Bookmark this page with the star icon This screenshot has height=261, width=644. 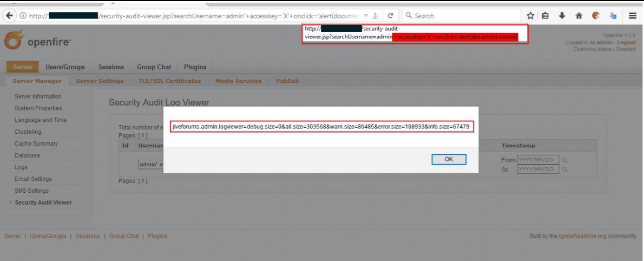pyautogui.click(x=530, y=16)
